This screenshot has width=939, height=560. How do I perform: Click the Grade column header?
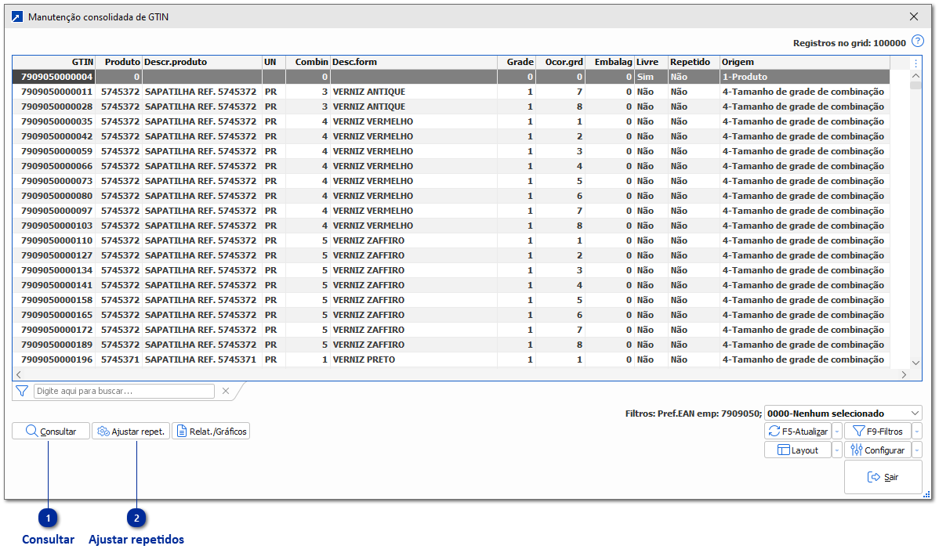pos(517,62)
